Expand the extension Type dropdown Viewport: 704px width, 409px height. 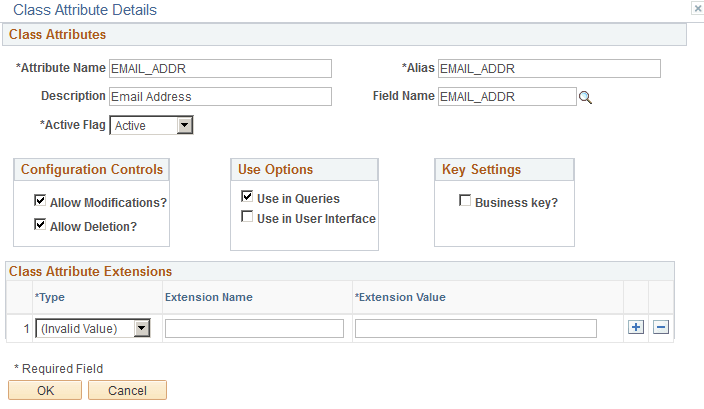(x=142, y=328)
